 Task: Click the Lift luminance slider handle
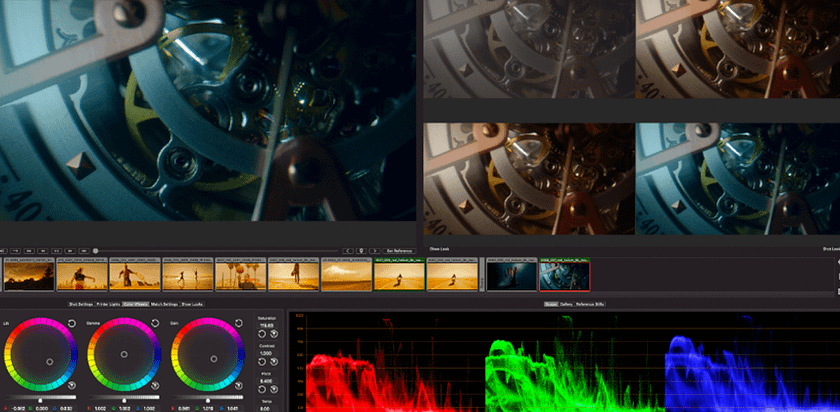click(x=41, y=400)
